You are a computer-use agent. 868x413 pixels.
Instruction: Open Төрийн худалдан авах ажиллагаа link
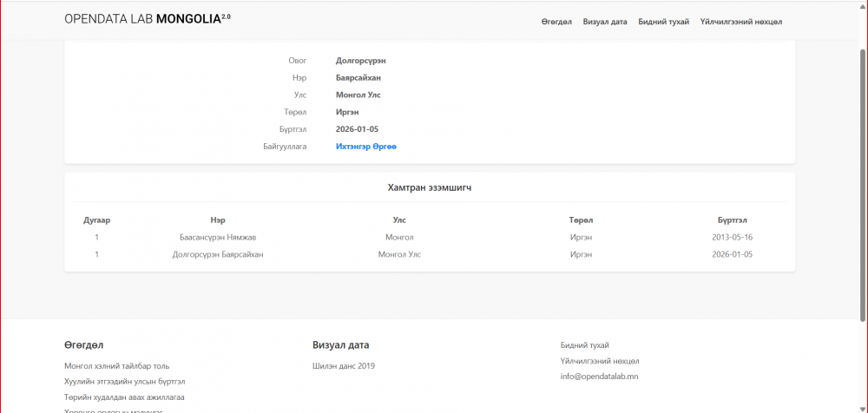click(124, 397)
